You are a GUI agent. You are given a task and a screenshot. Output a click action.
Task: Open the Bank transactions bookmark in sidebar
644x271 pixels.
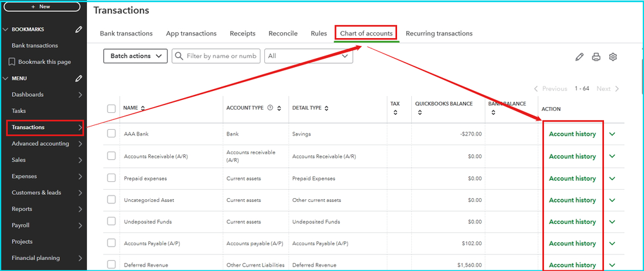35,46
